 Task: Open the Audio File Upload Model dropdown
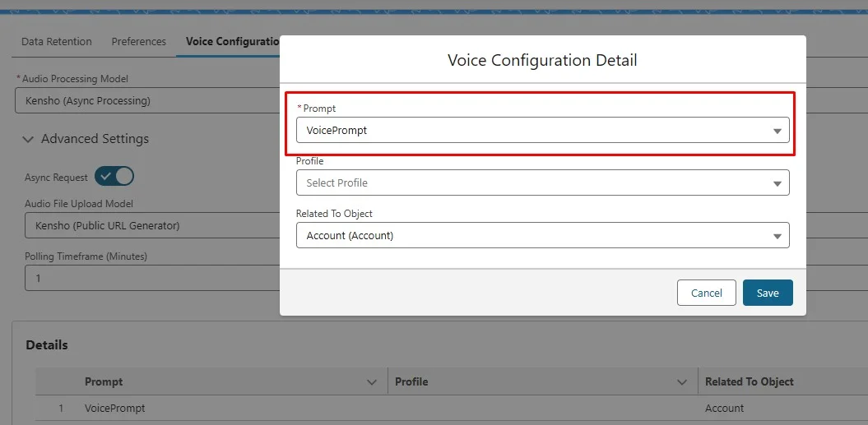point(152,225)
